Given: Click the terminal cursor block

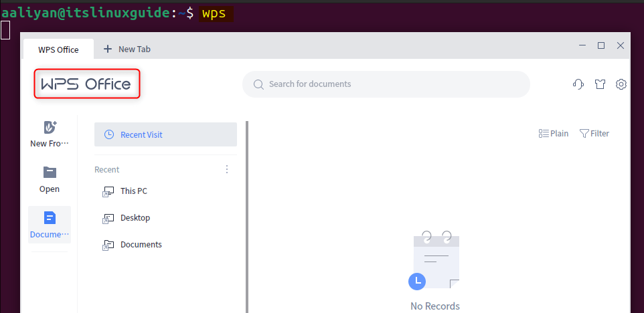Looking at the screenshot, I should [x=5, y=30].
